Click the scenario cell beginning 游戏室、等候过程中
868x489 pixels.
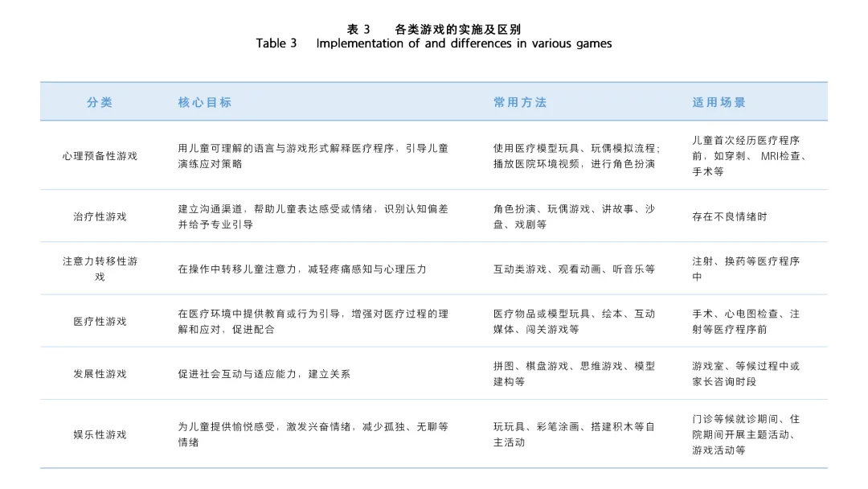pyautogui.click(x=746, y=374)
